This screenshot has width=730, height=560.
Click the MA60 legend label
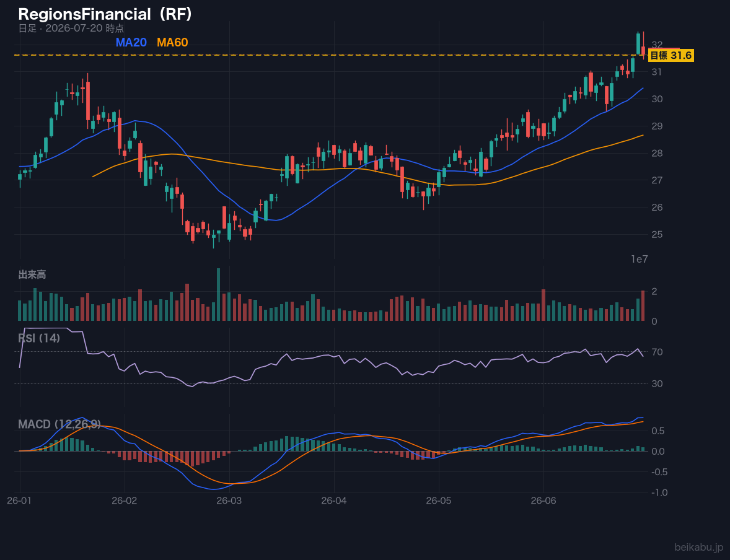point(172,42)
